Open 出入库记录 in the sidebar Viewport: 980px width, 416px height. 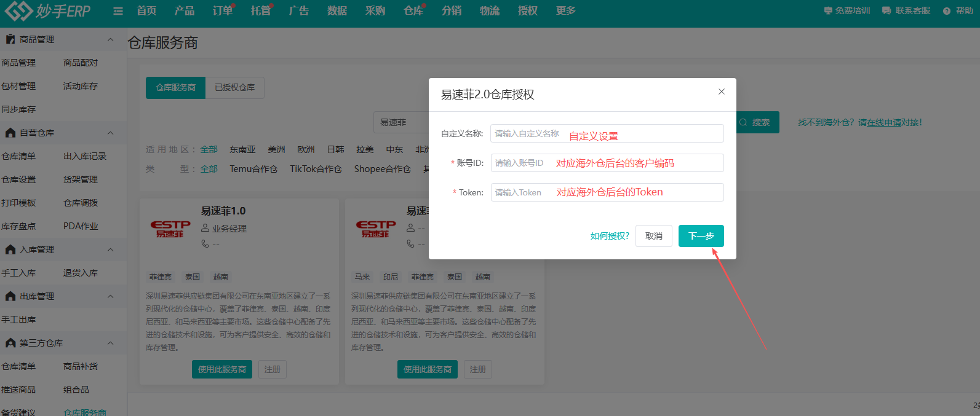point(85,156)
